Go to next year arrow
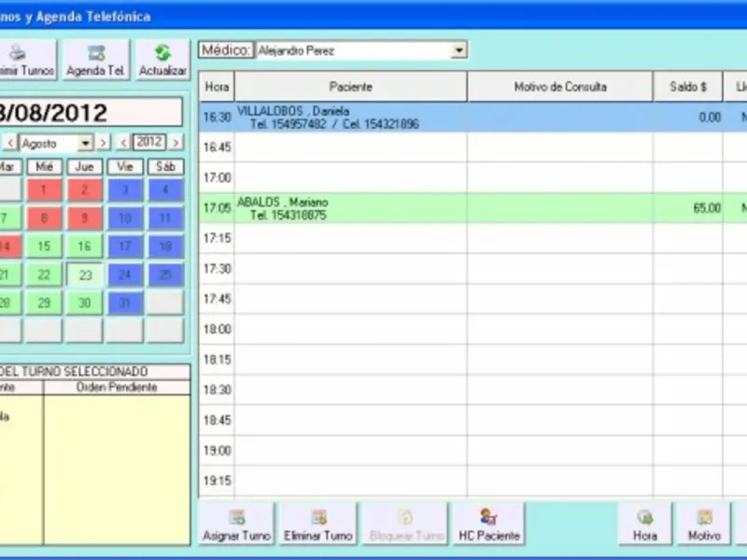The image size is (747, 560). pyautogui.click(x=176, y=143)
